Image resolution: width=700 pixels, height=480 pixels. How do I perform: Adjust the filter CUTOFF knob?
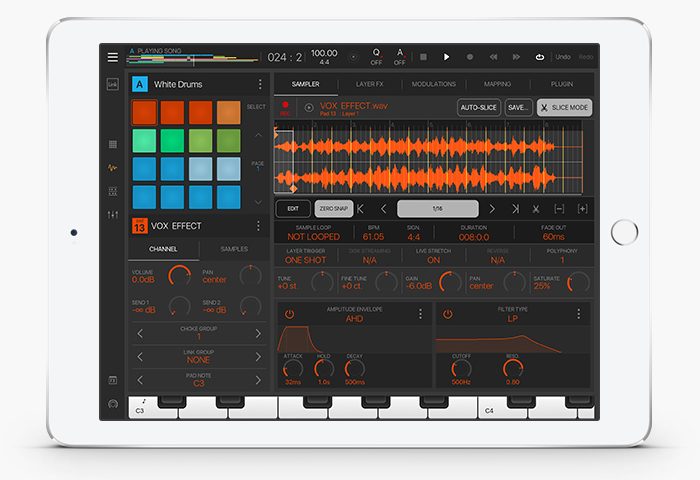click(x=461, y=369)
